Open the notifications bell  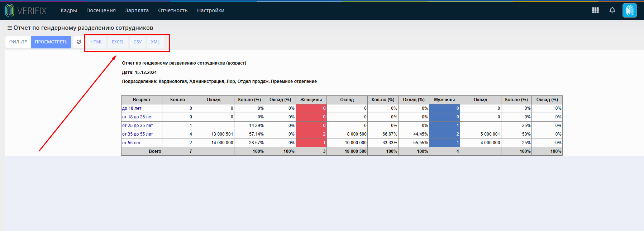click(612, 10)
